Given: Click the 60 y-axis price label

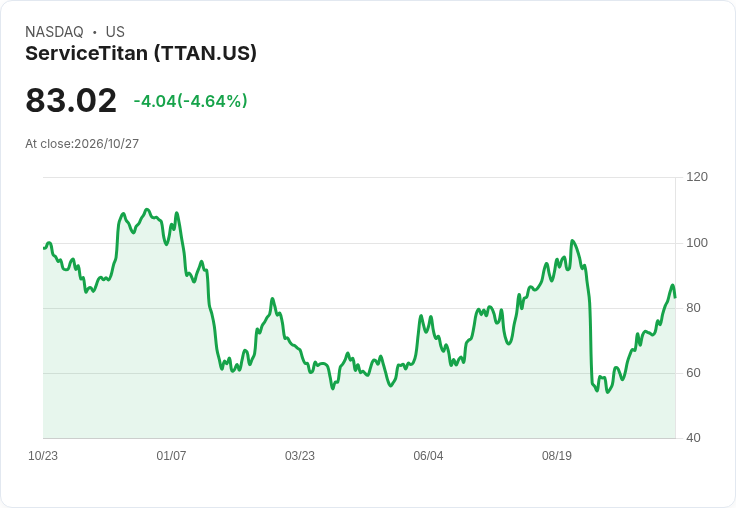Looking at the screenshot, I should click(x=693, y=373).
